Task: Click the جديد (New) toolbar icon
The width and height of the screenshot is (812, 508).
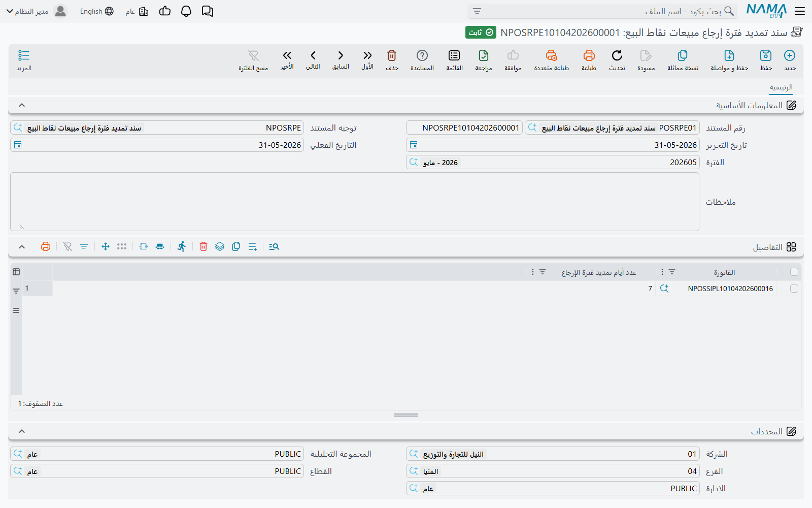Action: click(790, 55)
